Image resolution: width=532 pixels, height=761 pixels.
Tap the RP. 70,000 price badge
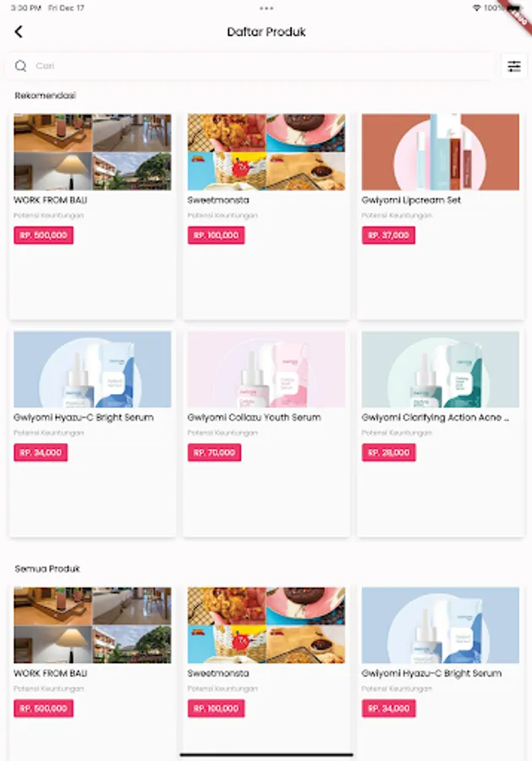[214, 453]
